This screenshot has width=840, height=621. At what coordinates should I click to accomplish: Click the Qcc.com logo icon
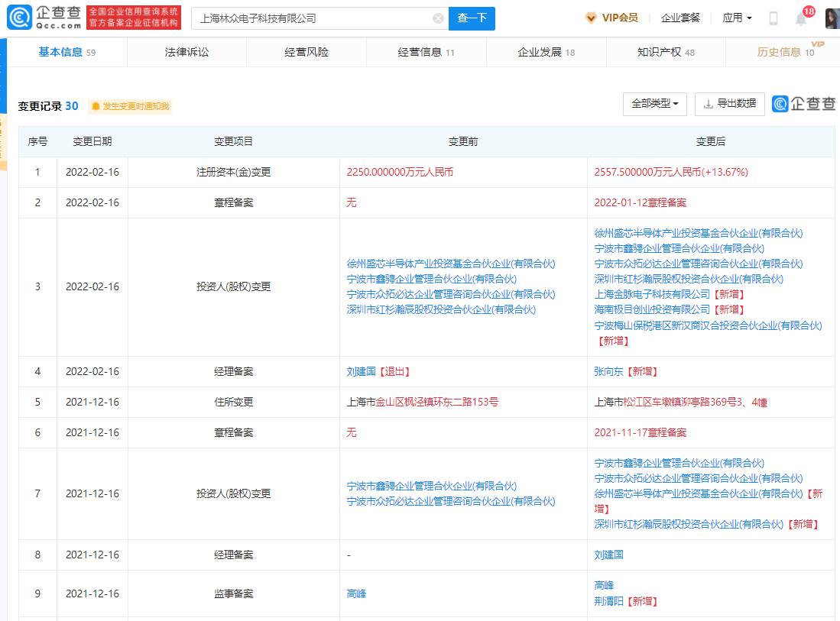pos(19,18)
